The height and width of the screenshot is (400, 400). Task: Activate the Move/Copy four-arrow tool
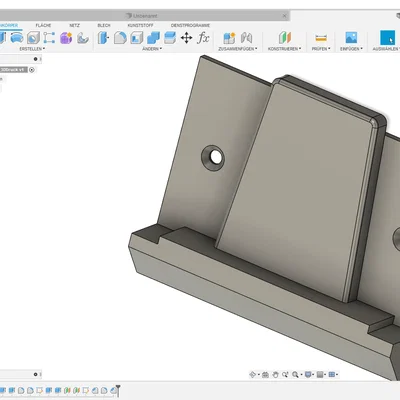pyautogui.click(x=186, y=38)
